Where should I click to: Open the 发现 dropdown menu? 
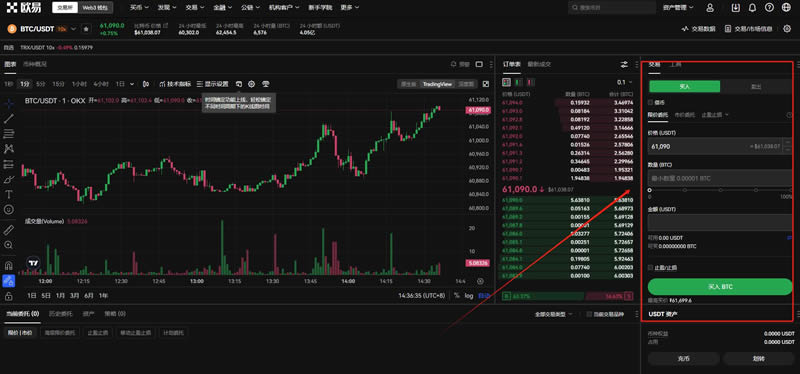point(167,8)
